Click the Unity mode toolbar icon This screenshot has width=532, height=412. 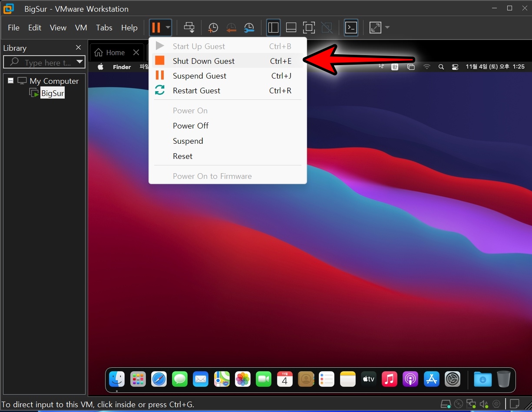coord(327,28)
